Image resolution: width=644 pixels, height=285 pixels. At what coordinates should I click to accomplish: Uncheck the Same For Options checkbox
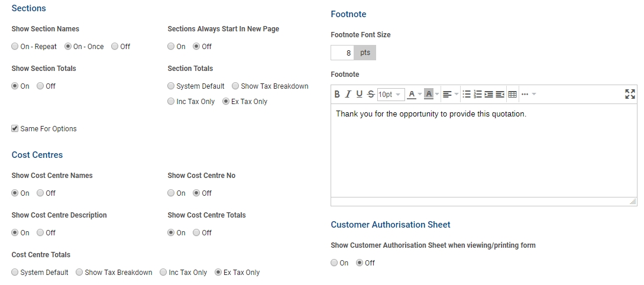coord(15,129)
